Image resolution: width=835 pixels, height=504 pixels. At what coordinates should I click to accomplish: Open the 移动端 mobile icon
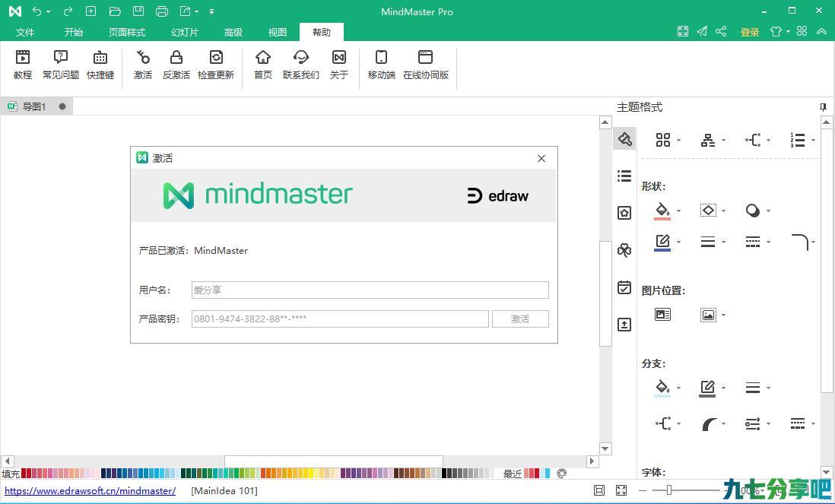point(381,65)
